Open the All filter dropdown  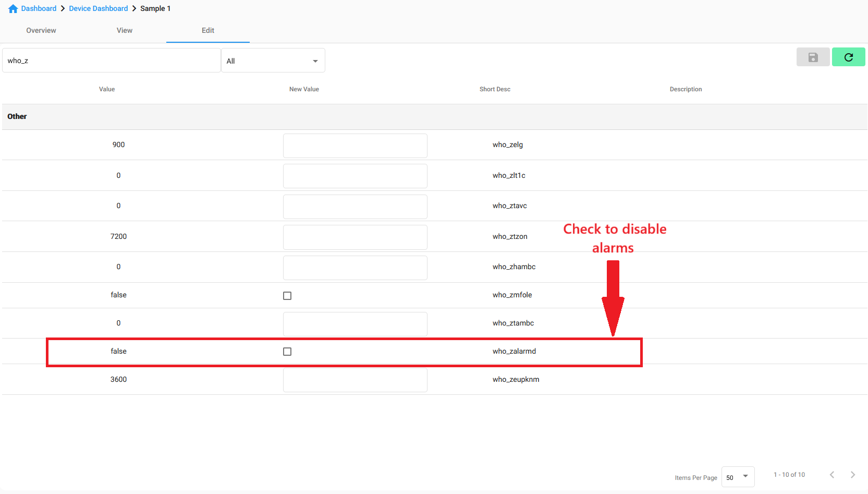click(x=273, y=61)
